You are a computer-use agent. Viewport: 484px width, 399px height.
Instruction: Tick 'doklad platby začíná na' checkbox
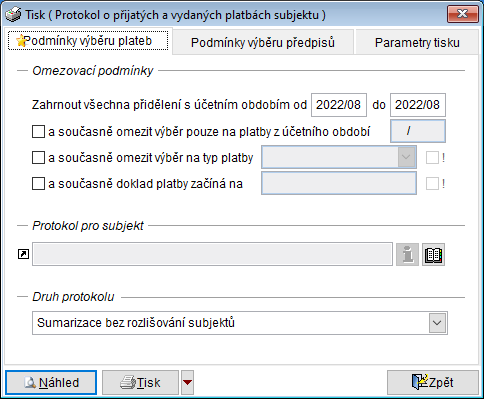point(38,183)
